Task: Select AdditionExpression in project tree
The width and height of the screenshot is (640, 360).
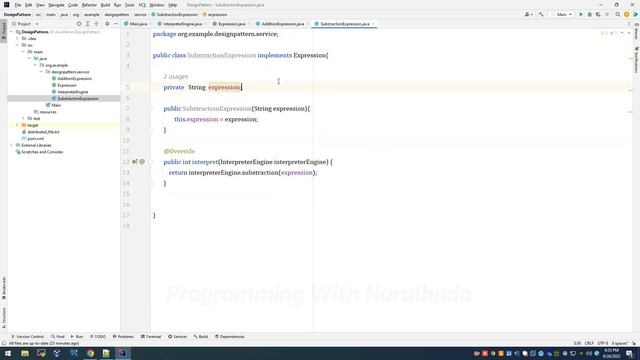Action: (74, 78)
